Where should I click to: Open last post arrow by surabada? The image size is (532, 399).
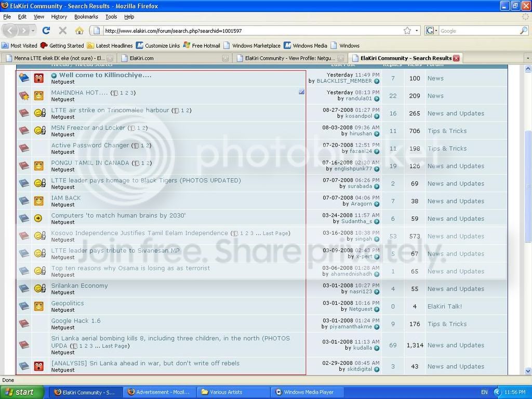[377, 187]
